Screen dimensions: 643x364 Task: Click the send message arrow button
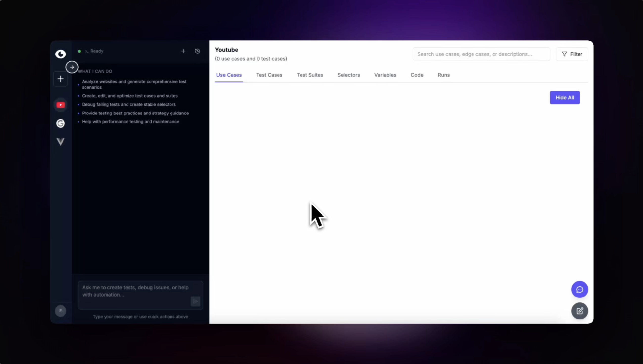tap(195, 301)
